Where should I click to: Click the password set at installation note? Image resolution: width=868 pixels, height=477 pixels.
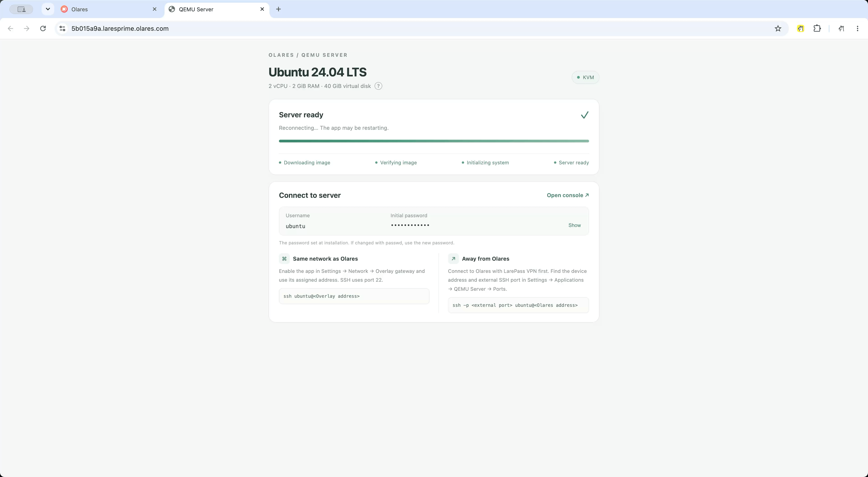pyautogui.click(x=367, y=243)
